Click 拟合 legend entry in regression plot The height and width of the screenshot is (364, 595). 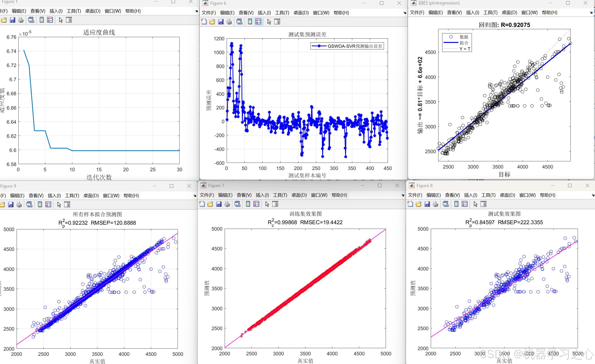tap(464, 43)
